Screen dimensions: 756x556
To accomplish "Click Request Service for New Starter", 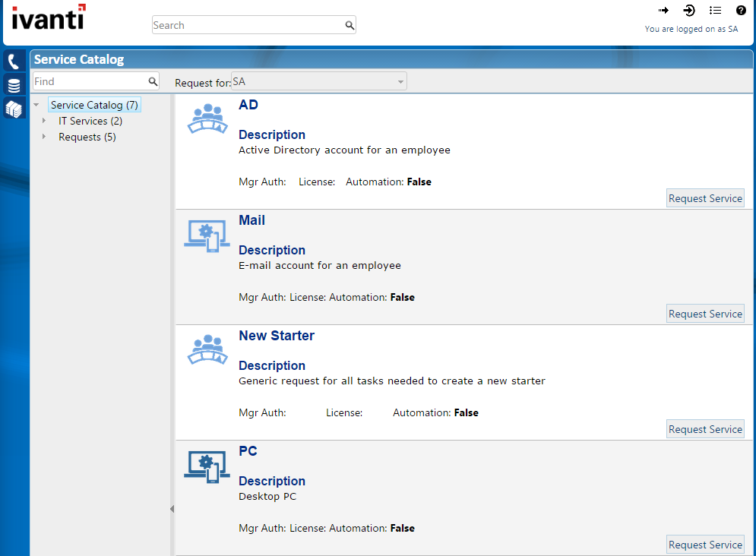I will click(x=705, y=429).
